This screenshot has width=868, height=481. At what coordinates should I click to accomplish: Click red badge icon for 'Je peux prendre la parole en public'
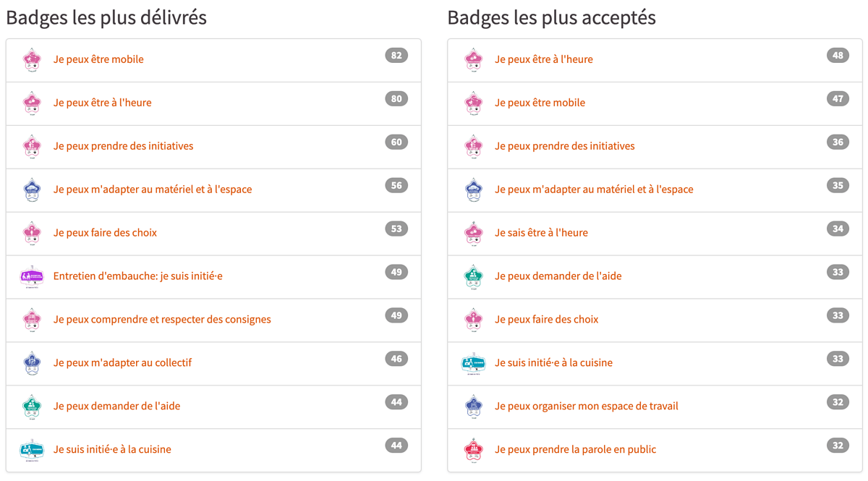[474, 450]
